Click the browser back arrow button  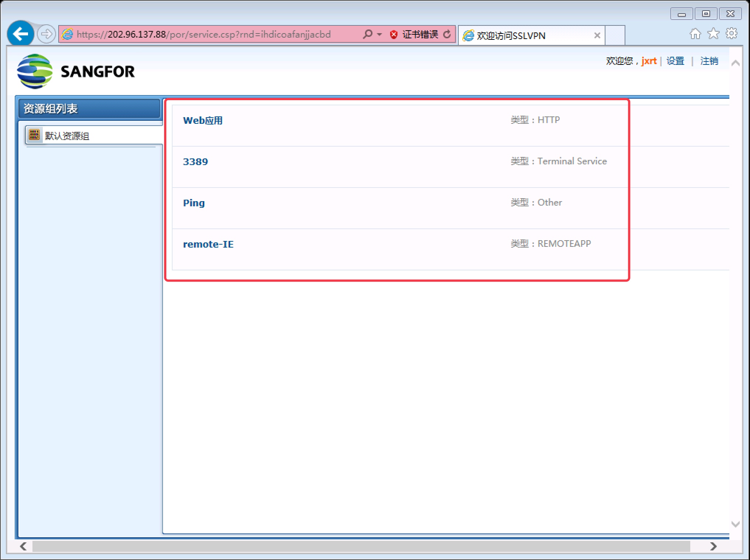(x=21, y=34)
